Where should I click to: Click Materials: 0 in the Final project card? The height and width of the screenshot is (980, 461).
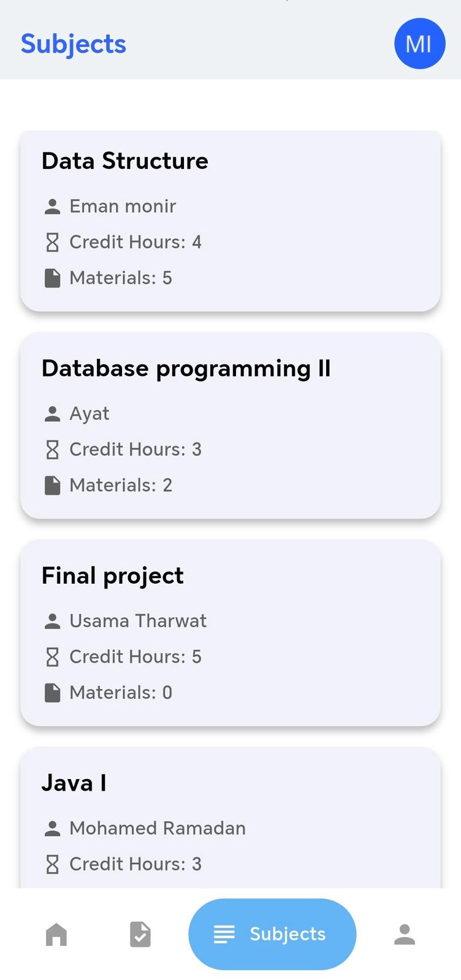click(120, 692)
